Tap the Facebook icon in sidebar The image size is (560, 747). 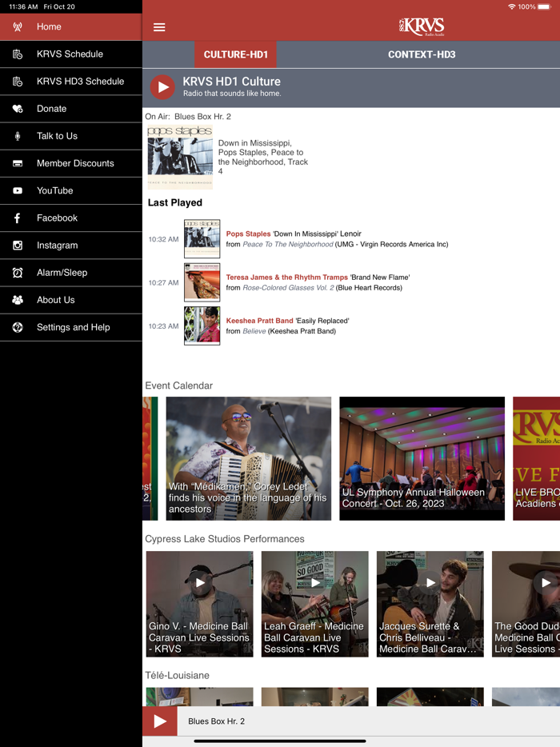tap(18, 218)
